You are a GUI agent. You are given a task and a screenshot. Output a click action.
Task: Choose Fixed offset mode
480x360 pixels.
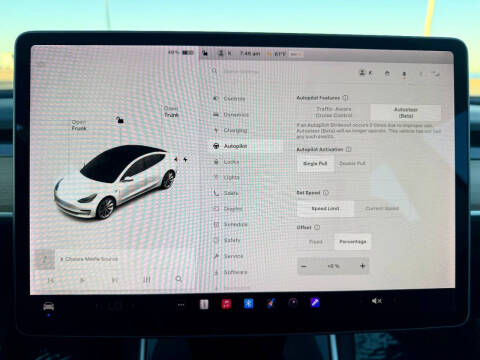pyautogui.click(x=315, y=241)
